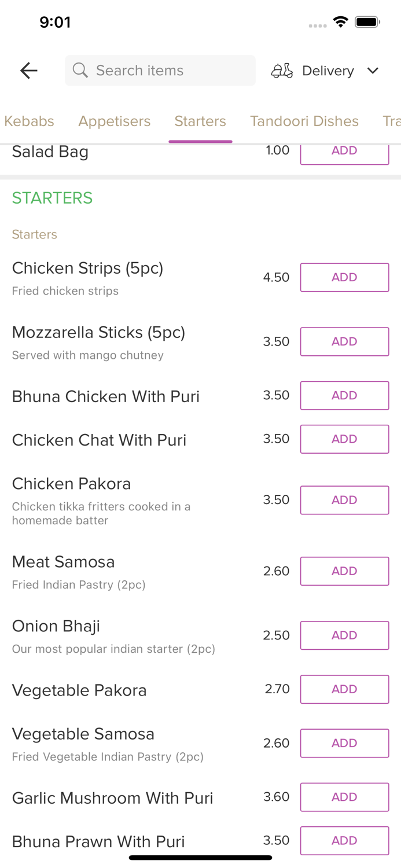Screen dimensions: 401x868
Task: Tap the home indicator bar
Action: (200, 857)
